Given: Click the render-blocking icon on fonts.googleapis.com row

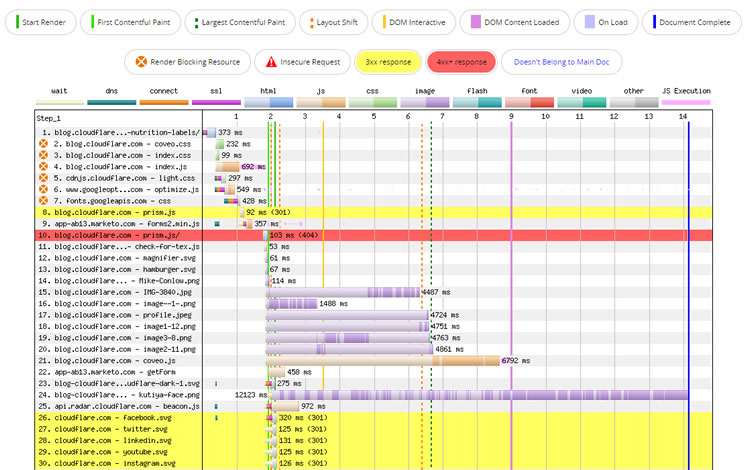Looking at the screenshot, I should tap(44, 201).
